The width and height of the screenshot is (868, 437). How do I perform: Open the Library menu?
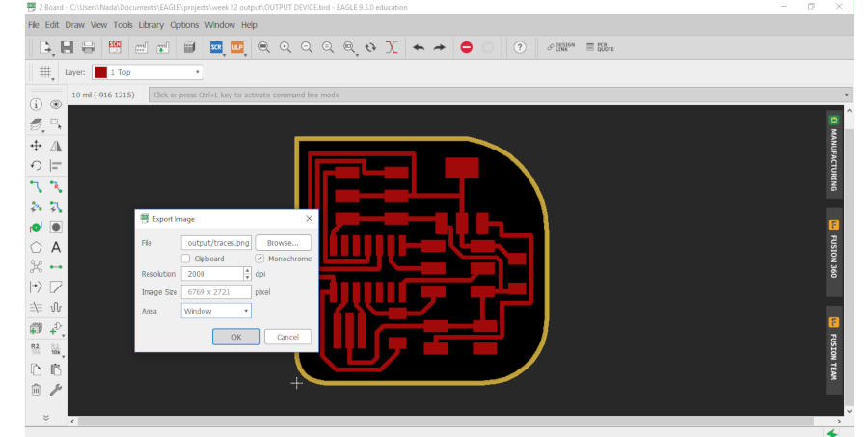150,24
